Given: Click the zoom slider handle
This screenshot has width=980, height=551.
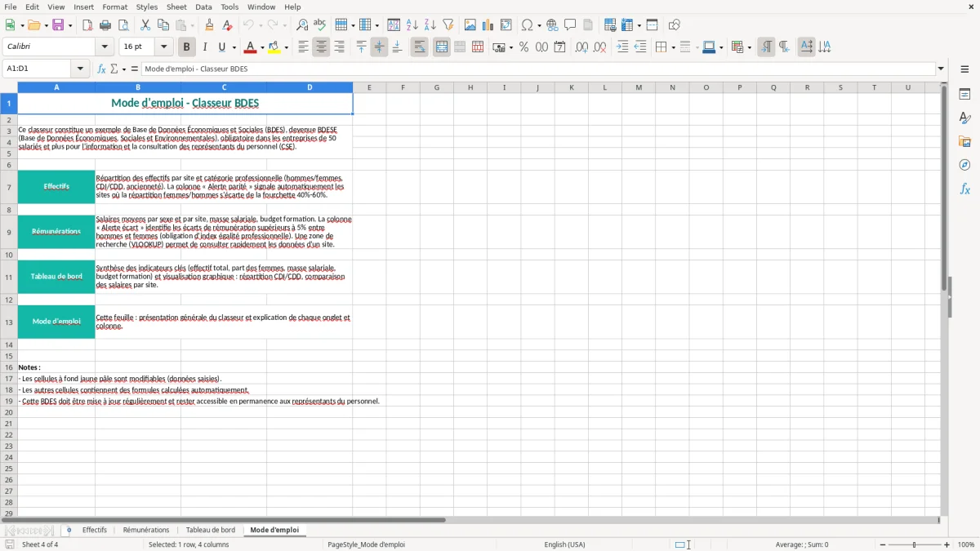Looking at the screenshot, I should point(915,544).
